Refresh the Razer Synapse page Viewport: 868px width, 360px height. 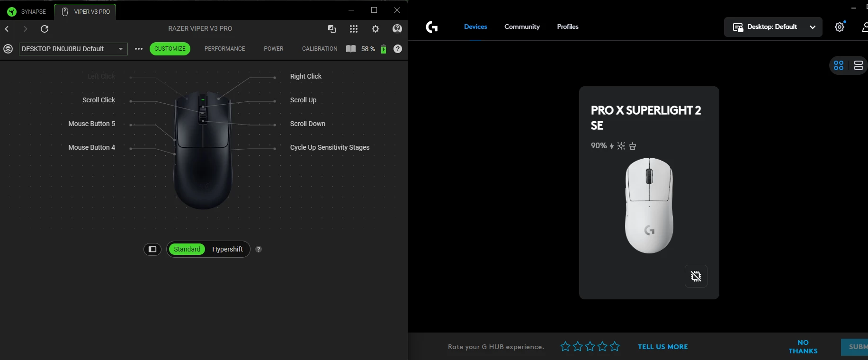tap(45, 29)
